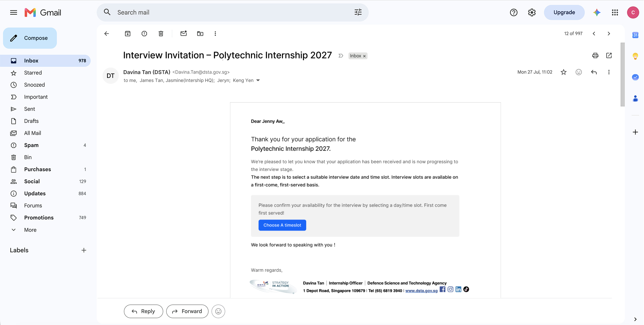Click the Upgrade button
Image resolution: width=644 pixels, height=325 pixels.
tap(564, 12)
